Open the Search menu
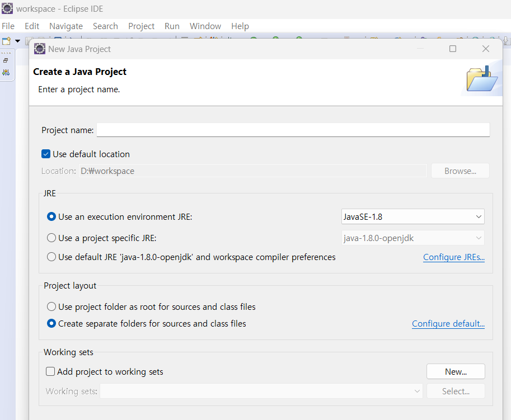The height and width of the screenshot is (420, 511). coord(105,26)
